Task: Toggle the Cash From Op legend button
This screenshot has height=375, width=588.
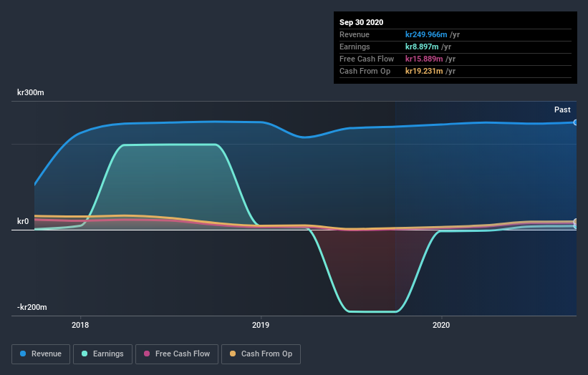Action: [261, 354]
